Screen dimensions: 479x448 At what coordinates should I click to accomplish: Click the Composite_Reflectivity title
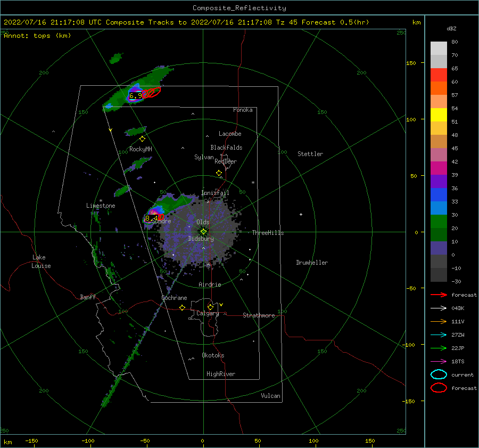(240, 8)
